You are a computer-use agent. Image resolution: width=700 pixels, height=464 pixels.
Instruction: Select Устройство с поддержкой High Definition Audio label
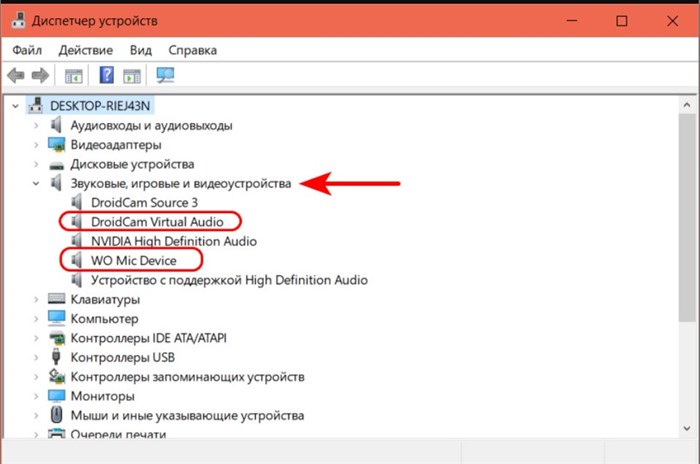click(x=229, y=280)
